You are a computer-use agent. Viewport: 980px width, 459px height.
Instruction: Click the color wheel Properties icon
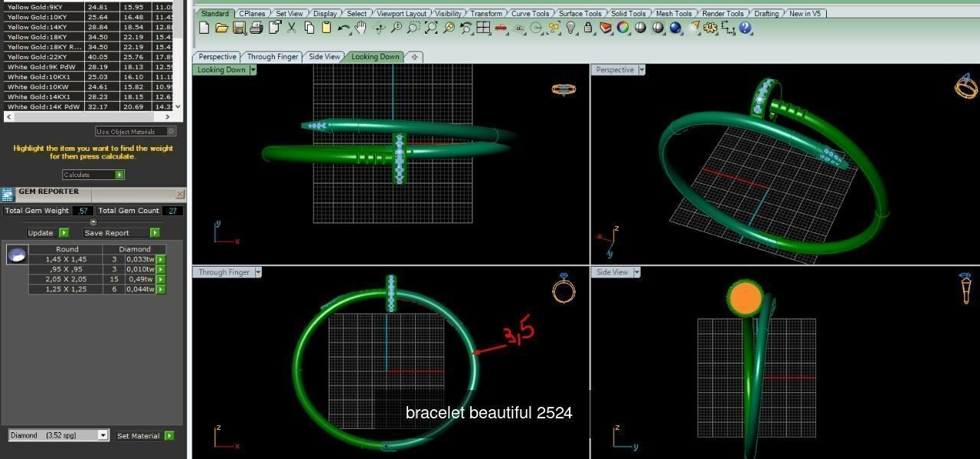tap(623, 28)
